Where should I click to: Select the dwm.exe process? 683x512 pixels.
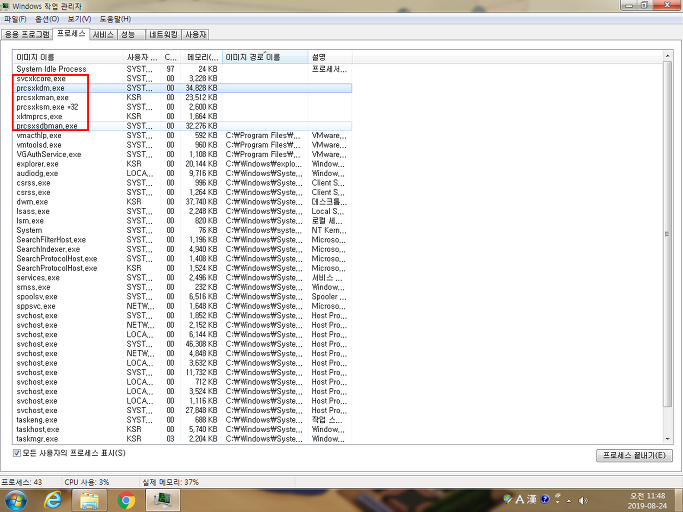click(182, 202)
